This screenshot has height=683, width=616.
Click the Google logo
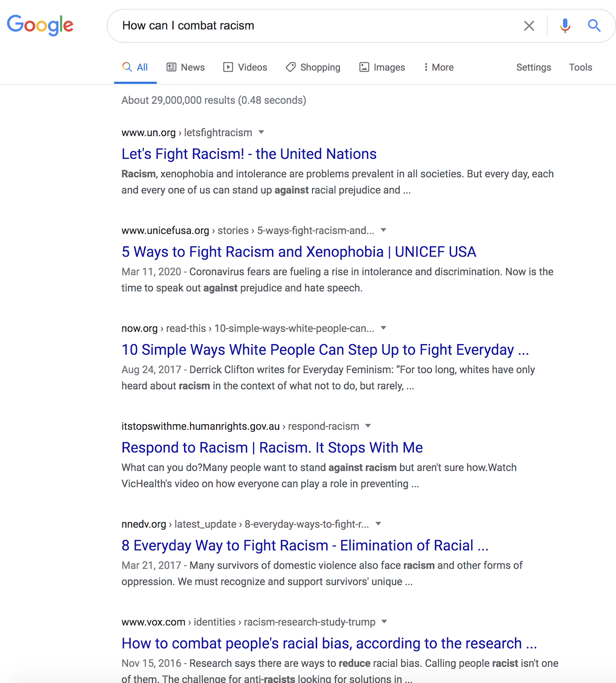coord(40,25)
